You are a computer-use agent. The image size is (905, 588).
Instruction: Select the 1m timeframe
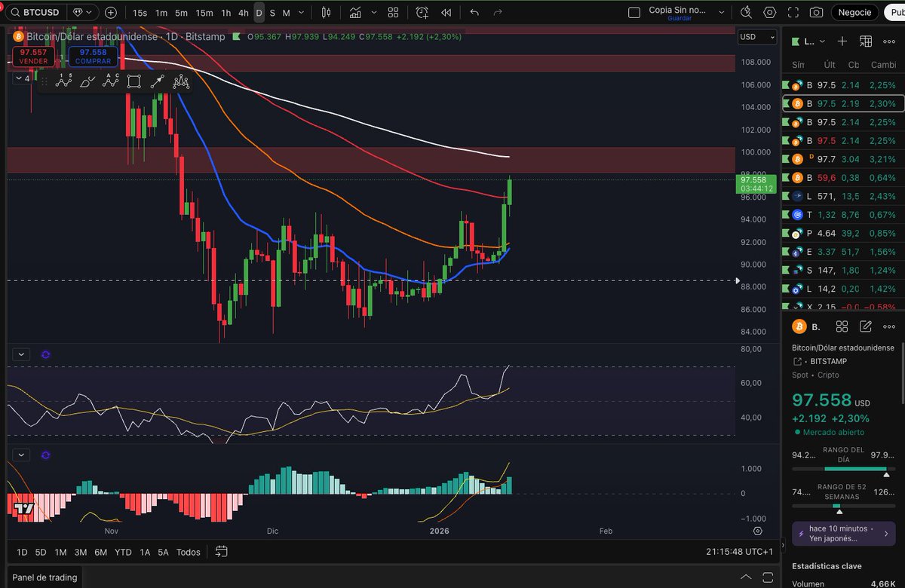[161, 13]
